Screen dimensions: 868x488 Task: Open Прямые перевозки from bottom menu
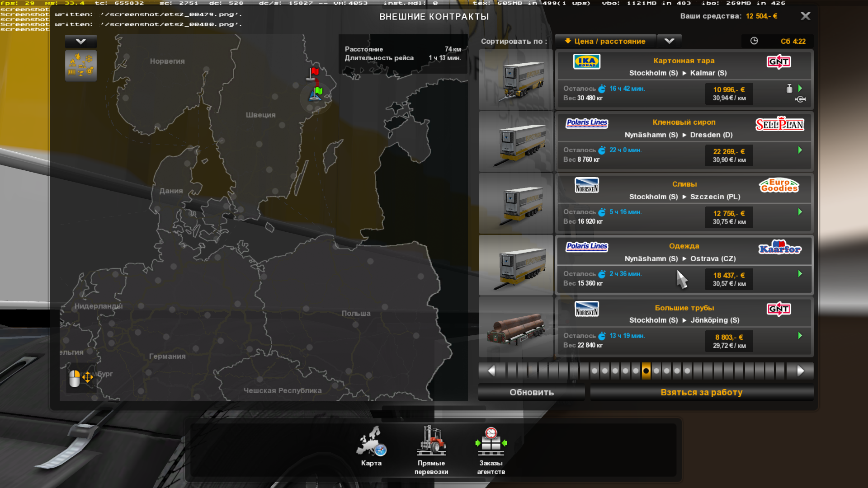point(431,450)
